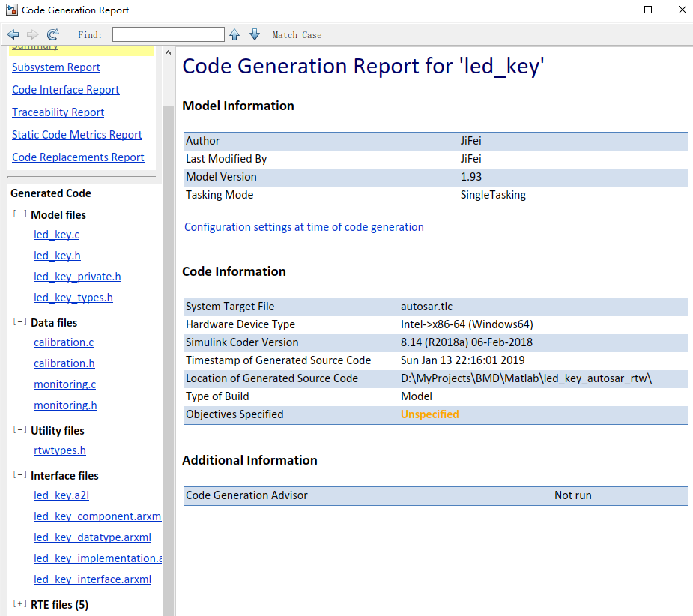The image size is (693, 616).
Task: Click inside the Find text field
Action: [168, 34]
